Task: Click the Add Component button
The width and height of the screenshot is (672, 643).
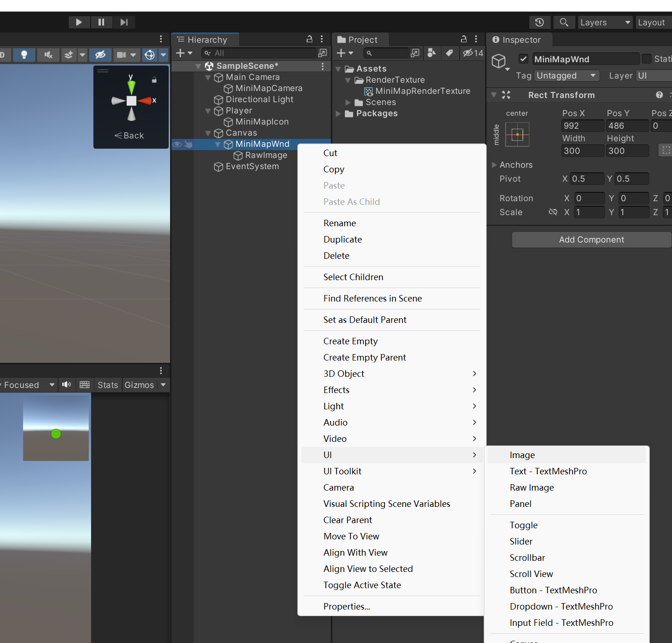Action: pyautogui.click(x=592, y=240)
